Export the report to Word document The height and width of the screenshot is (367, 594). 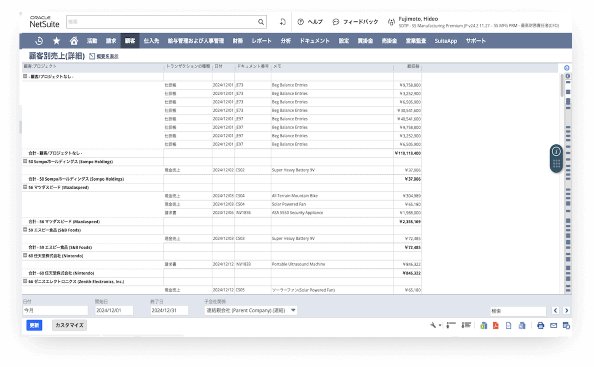click(522, 325)
